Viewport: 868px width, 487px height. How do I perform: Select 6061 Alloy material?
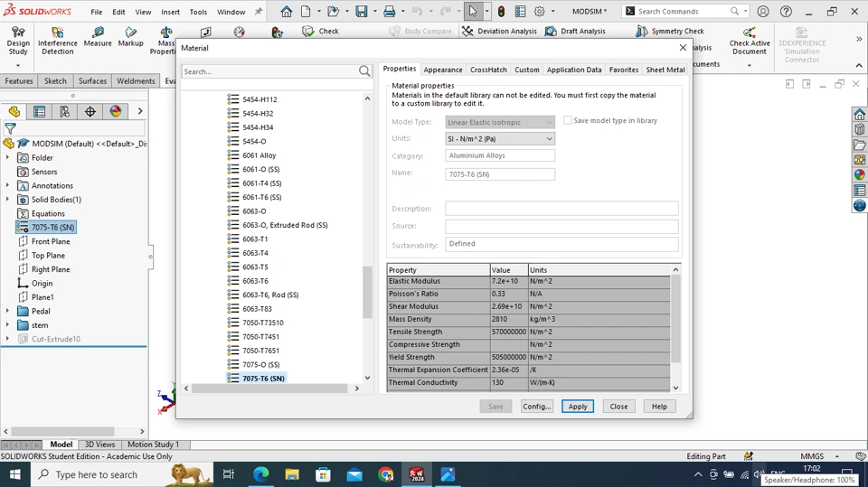259,155
